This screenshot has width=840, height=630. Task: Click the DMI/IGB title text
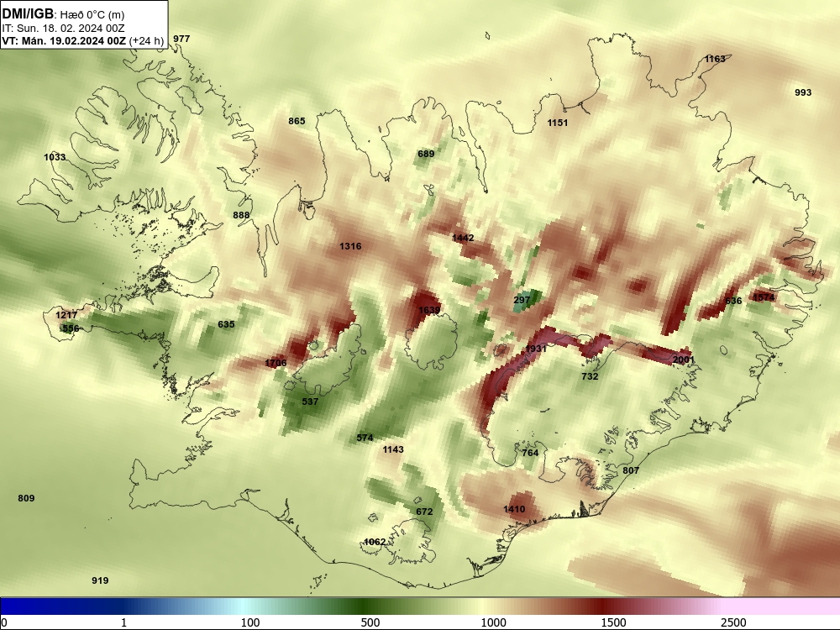click(28, 13)
